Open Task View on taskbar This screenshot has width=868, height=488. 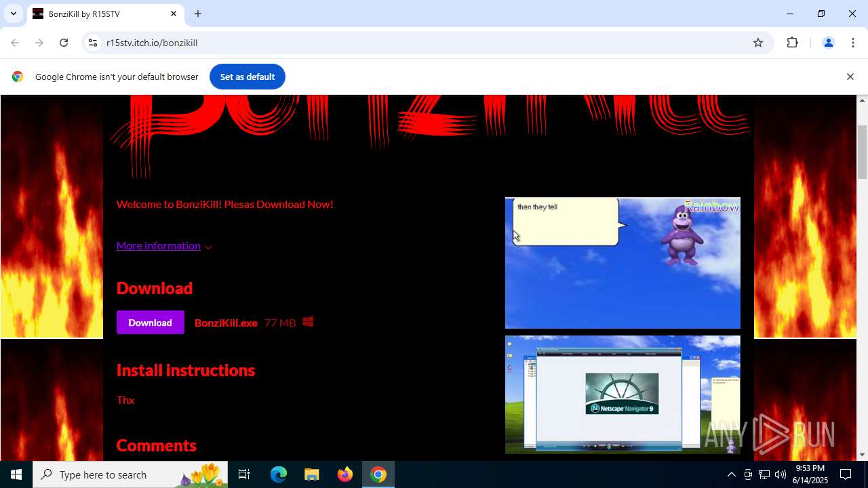click(x=244, y=474)
